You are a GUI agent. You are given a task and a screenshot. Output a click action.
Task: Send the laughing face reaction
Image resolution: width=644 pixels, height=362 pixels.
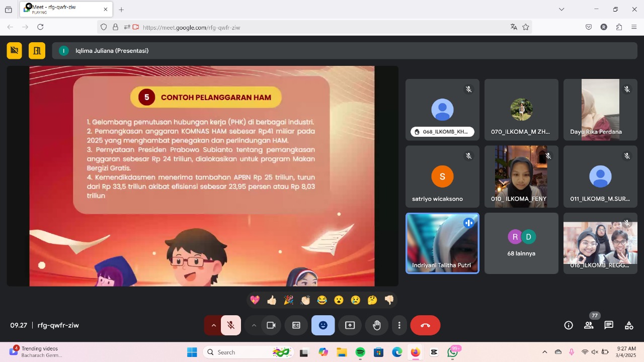[322, 300]
